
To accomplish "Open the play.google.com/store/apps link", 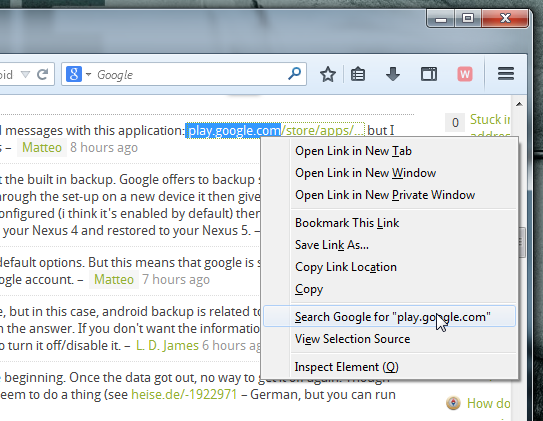I will tap(275, 131).
